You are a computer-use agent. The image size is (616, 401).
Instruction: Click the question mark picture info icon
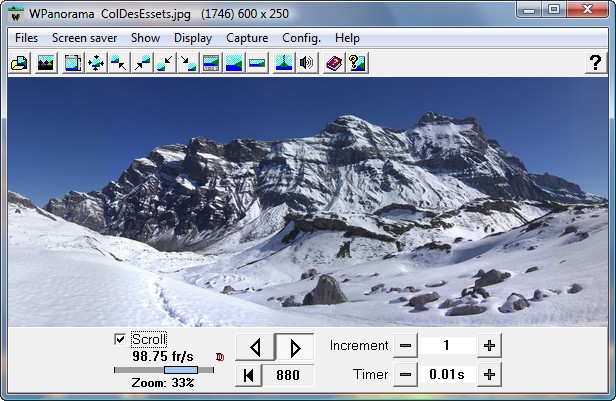click(x=357, y=63)
